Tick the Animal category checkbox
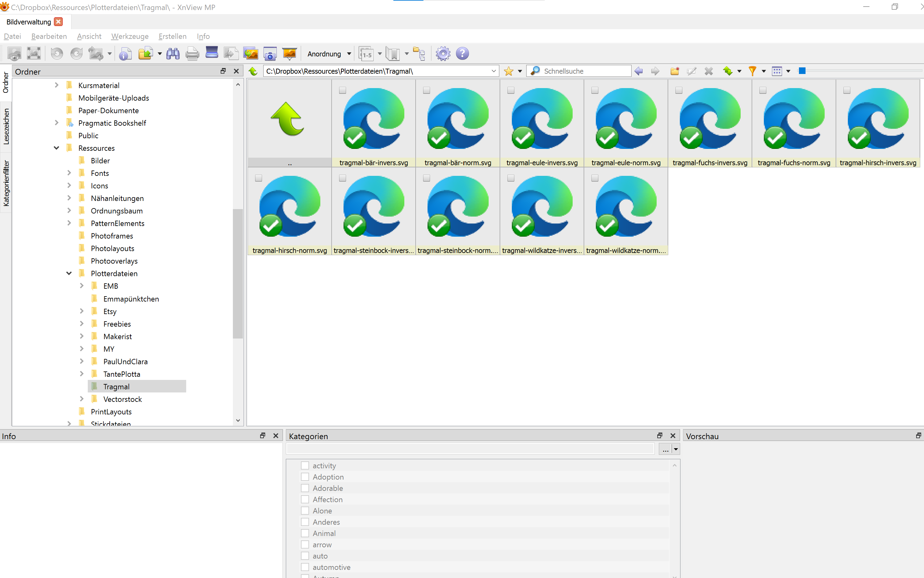The width and height of the screenshot is (924, 578). point(305,533)
